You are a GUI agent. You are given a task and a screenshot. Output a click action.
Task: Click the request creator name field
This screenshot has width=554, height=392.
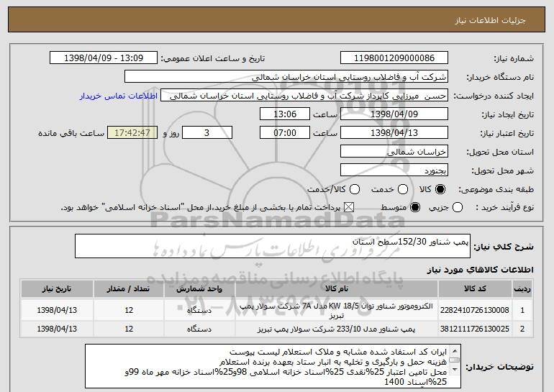[304, 96]
